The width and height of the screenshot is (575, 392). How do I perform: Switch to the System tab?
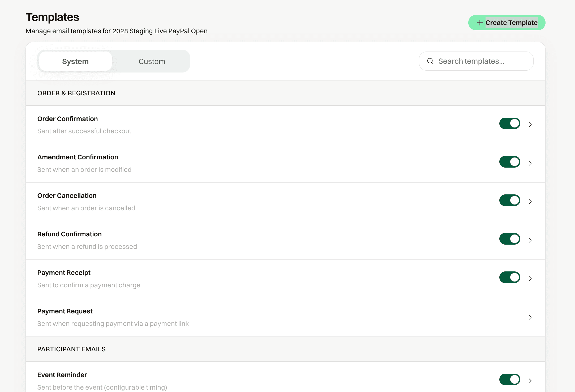tap(75, 61)
